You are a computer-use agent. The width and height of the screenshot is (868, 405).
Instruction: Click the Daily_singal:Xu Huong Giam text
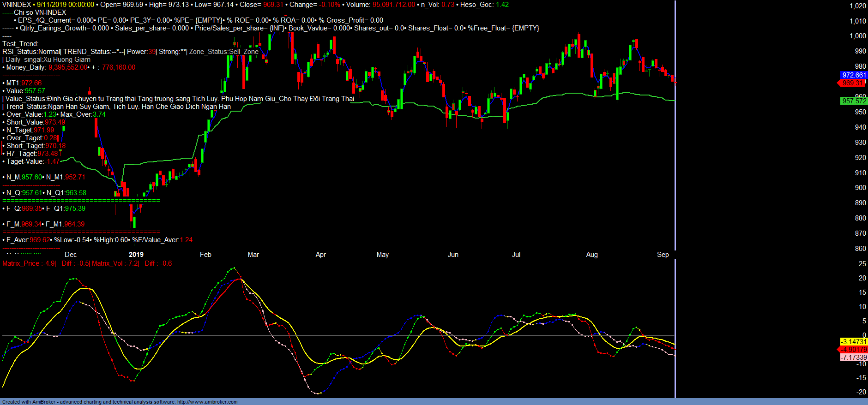coord(47,60)
